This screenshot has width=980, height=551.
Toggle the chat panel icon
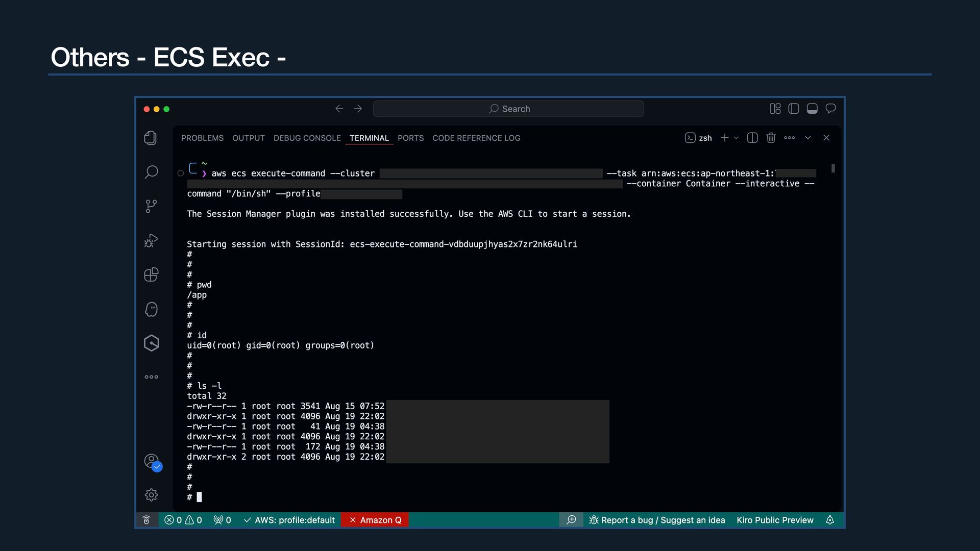(830, 109)
